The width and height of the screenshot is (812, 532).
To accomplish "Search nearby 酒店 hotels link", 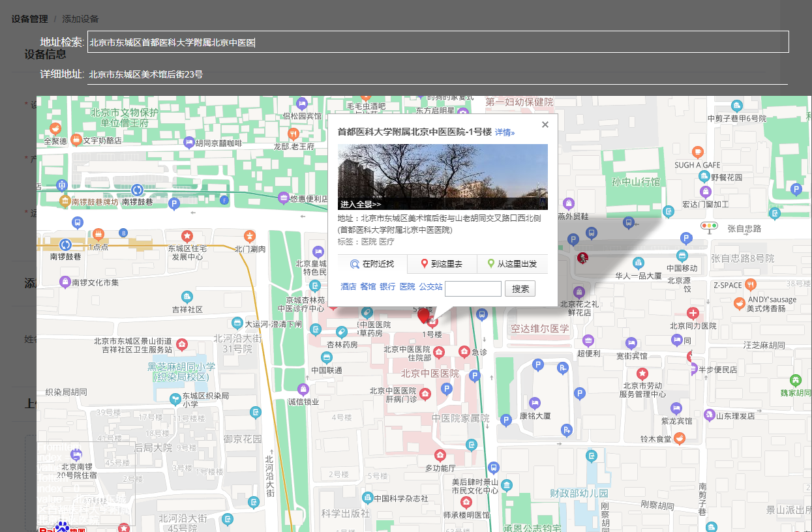I will coord(348,287).
